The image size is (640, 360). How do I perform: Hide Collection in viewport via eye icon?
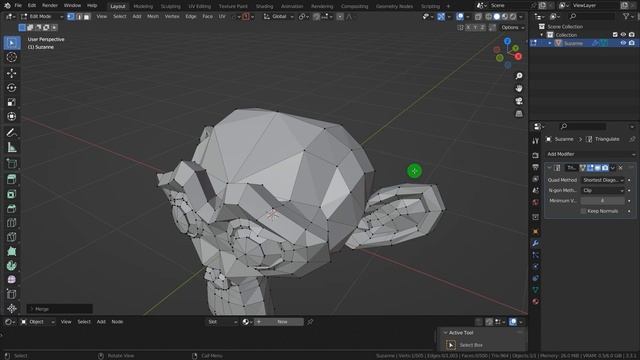pyautogui.click(x=623, y=35)
